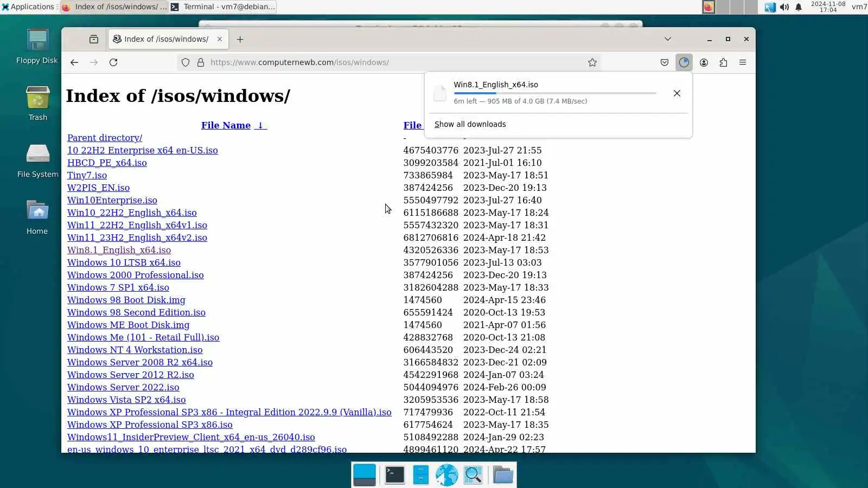Screen dimensions: 868x488
Task: Reload the current page
Action: tap(113, 62)
